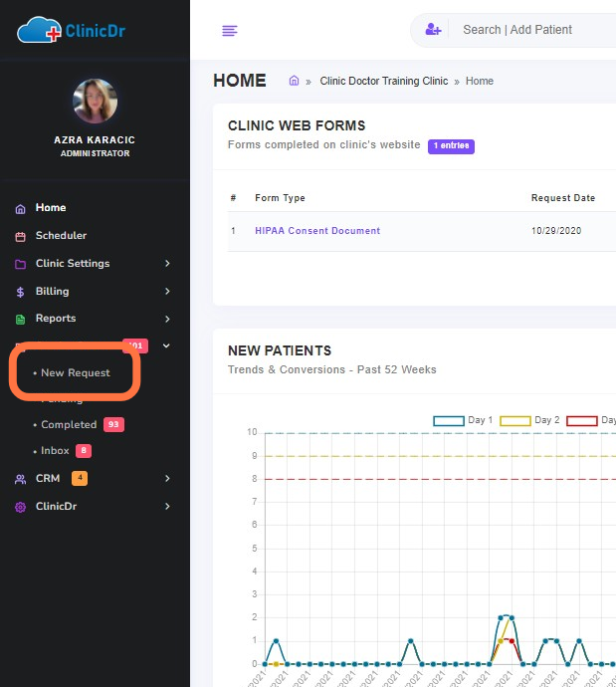616x687 pixels.
Task: Click the 93 badge next to Completed
Action: click(113, 424)
